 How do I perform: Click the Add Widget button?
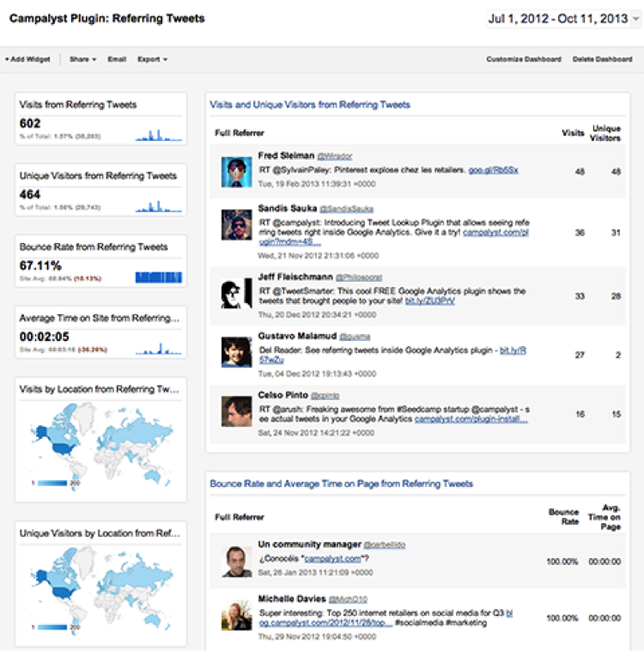[27, 59]
